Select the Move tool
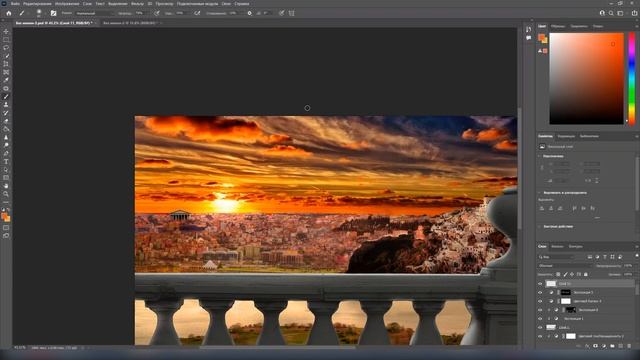The height and width of the screenshot is (360, 640). coord(6,31)
